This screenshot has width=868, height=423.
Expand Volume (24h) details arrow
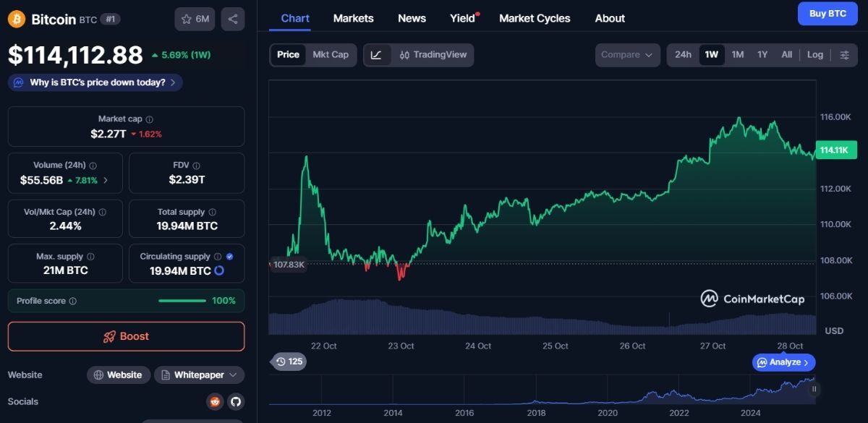tap(106, 180)
